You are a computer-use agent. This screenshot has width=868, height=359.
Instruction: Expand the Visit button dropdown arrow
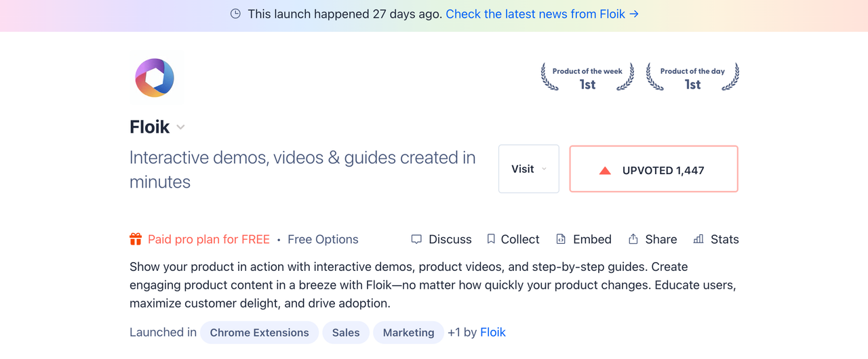click(544, 169)
